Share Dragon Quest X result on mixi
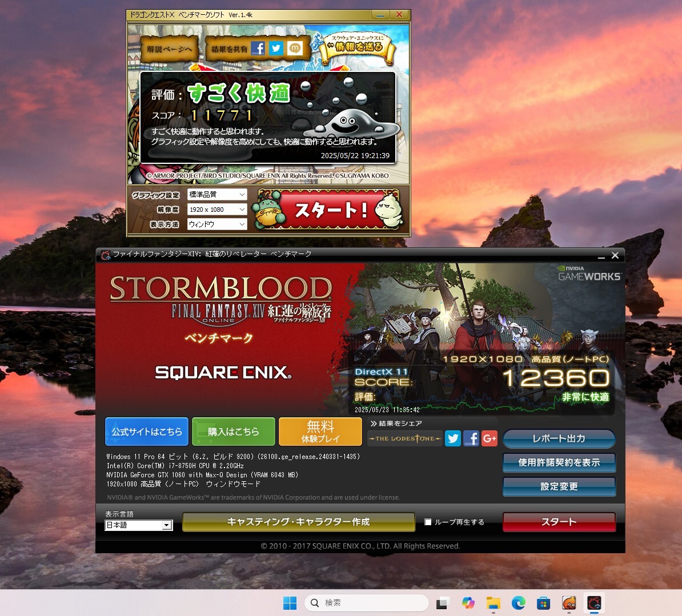The width and height of the screenshot is (682, 616). [295, 49]
